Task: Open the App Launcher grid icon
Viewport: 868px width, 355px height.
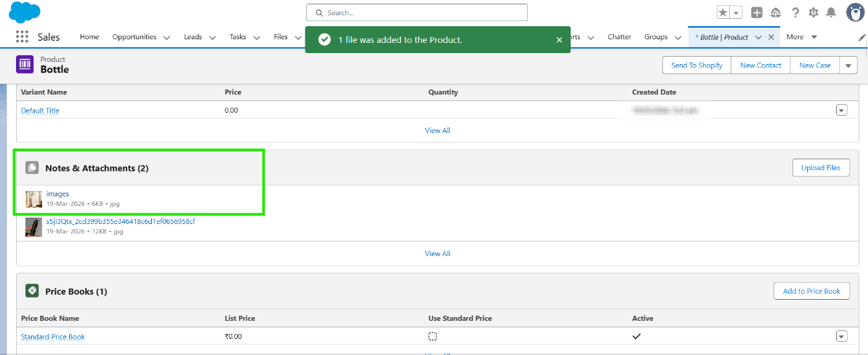Action: 22,37
